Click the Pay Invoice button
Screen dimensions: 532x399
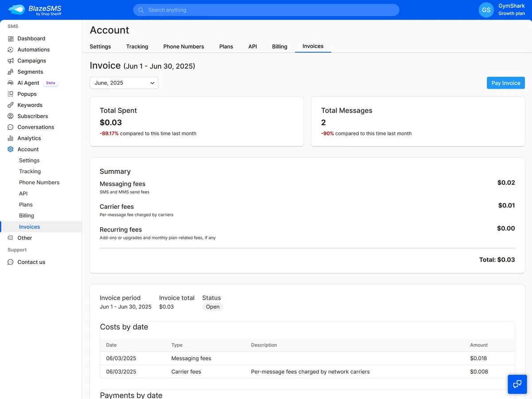(505, 83)
